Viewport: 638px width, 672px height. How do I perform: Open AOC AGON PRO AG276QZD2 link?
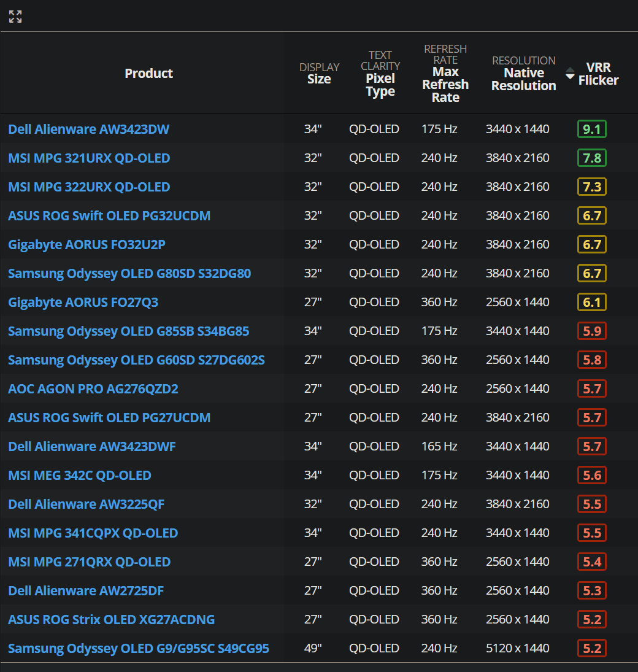(x=93, y=388)
